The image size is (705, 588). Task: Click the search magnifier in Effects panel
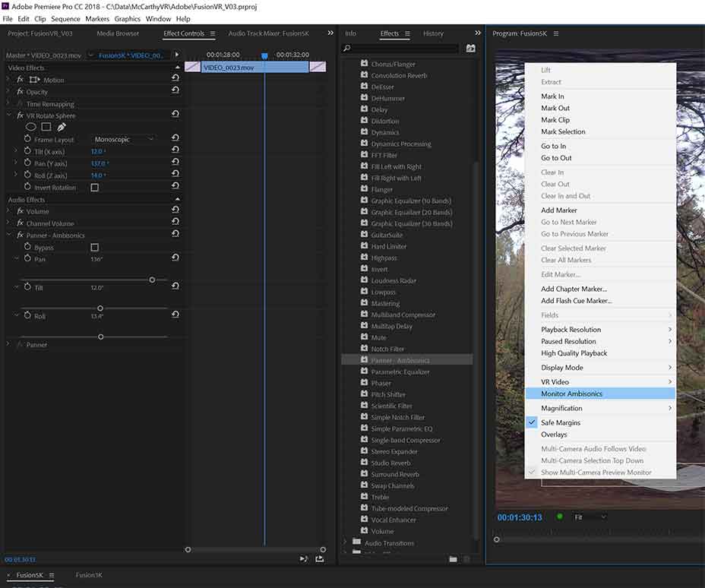[x=346, y=48]
